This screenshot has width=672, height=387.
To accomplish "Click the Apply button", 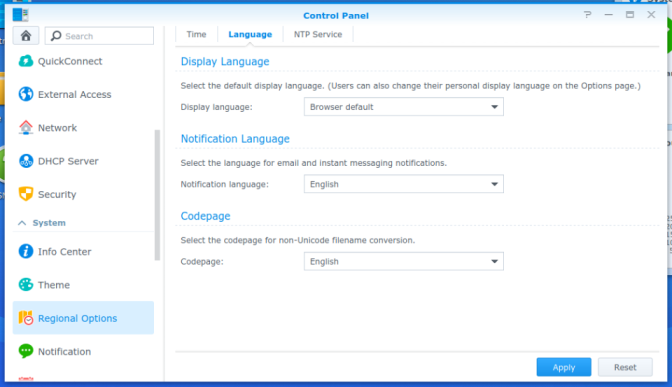I will pos(564,367).
